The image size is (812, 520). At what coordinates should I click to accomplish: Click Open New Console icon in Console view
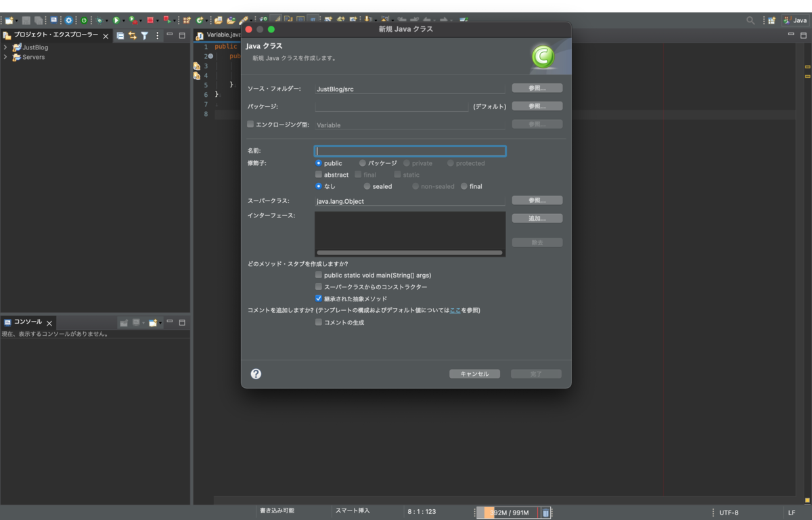tap(153, 323)
